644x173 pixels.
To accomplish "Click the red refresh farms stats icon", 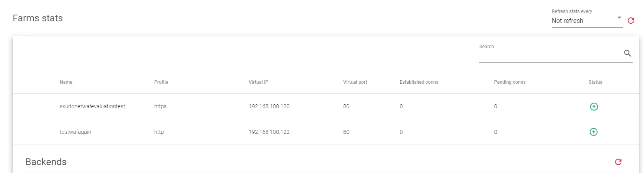I will tap(631, 21).
